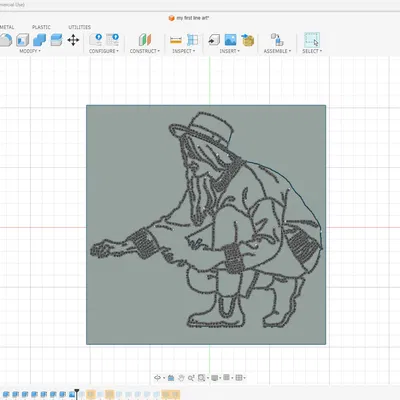Select the Offset Face tool in the Modify group
The image size is (400, 400).
point(56,40)
